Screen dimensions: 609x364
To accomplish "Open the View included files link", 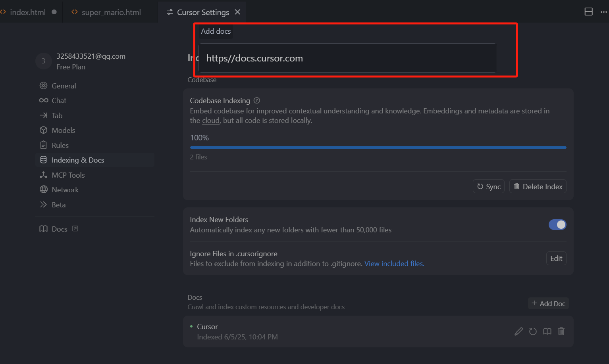I will pos(394,264).
